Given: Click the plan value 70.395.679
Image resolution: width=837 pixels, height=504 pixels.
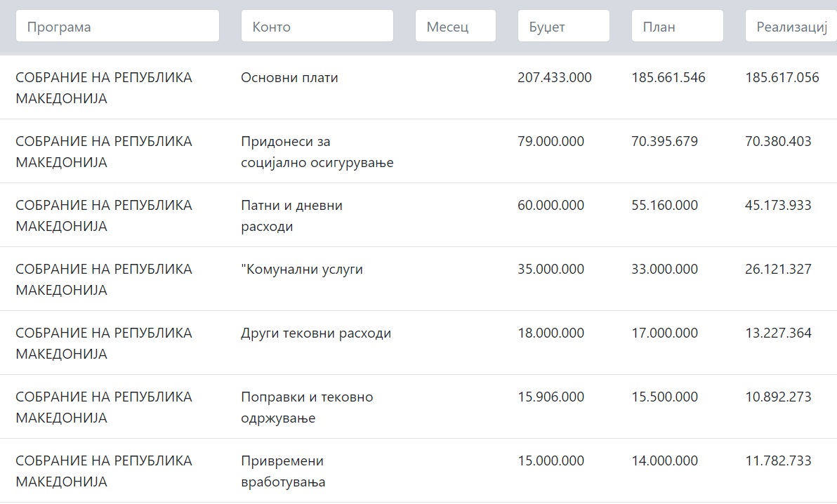Looking at the screenshot, I should [664, 142].
